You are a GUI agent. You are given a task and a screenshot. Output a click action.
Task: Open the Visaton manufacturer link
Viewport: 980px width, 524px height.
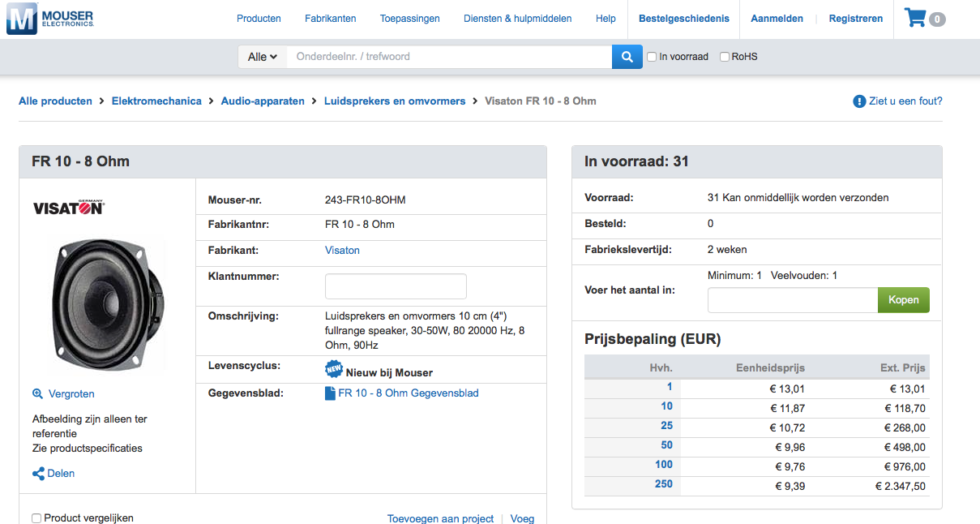342,251
